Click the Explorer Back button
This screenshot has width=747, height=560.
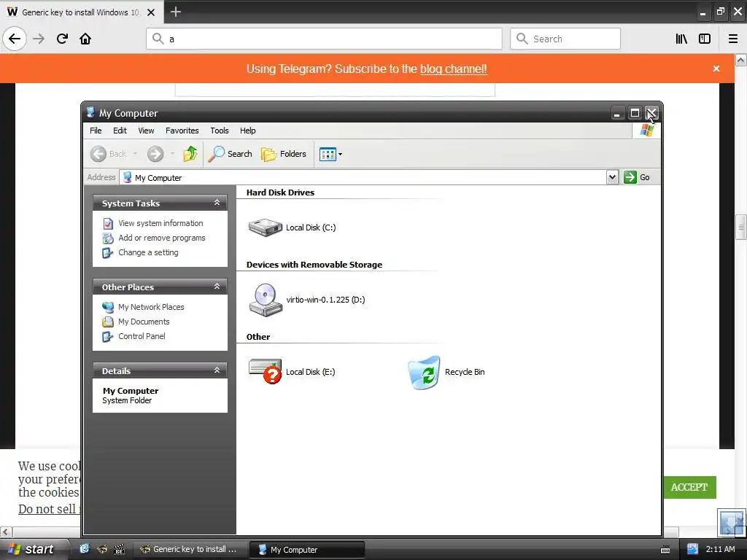click(109, 154)
